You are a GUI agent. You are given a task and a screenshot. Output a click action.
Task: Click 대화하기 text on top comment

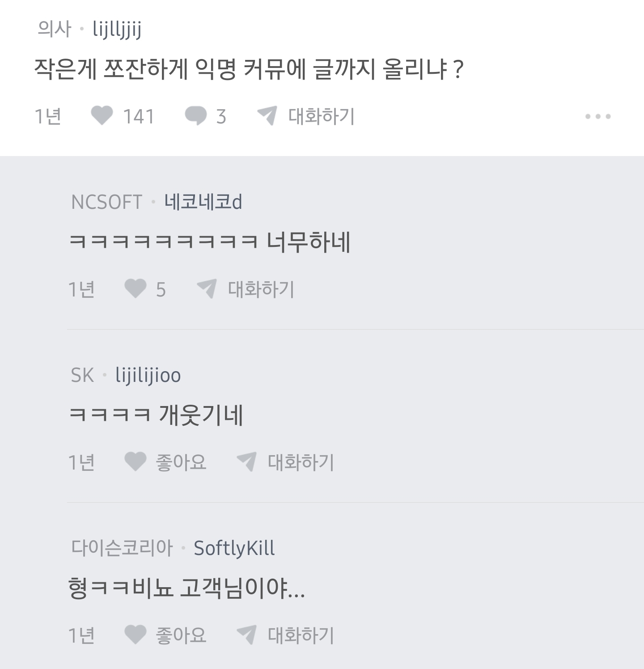tap(322, 116)
